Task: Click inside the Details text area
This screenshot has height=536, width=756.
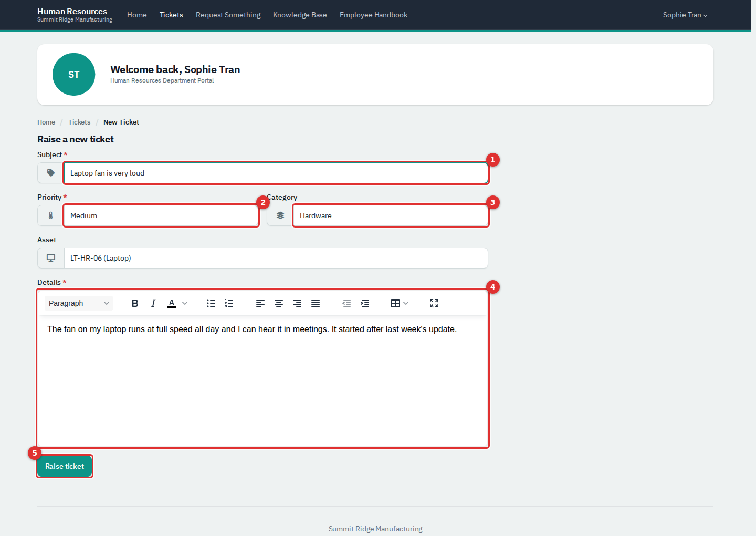Action: pos(262,381)
